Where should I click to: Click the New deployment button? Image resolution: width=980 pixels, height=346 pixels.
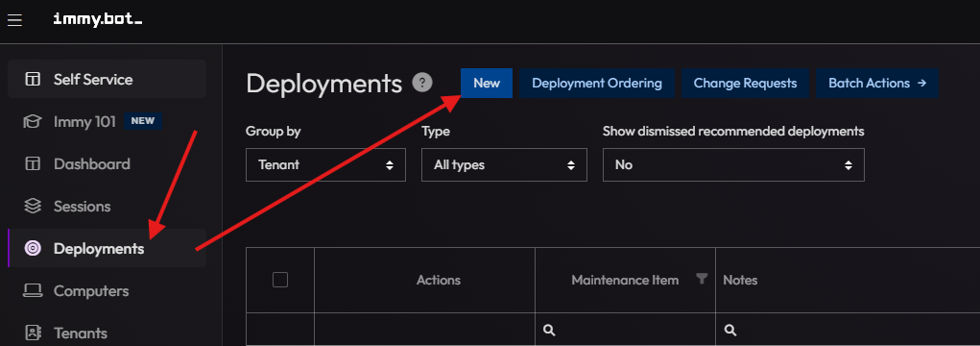487,84
